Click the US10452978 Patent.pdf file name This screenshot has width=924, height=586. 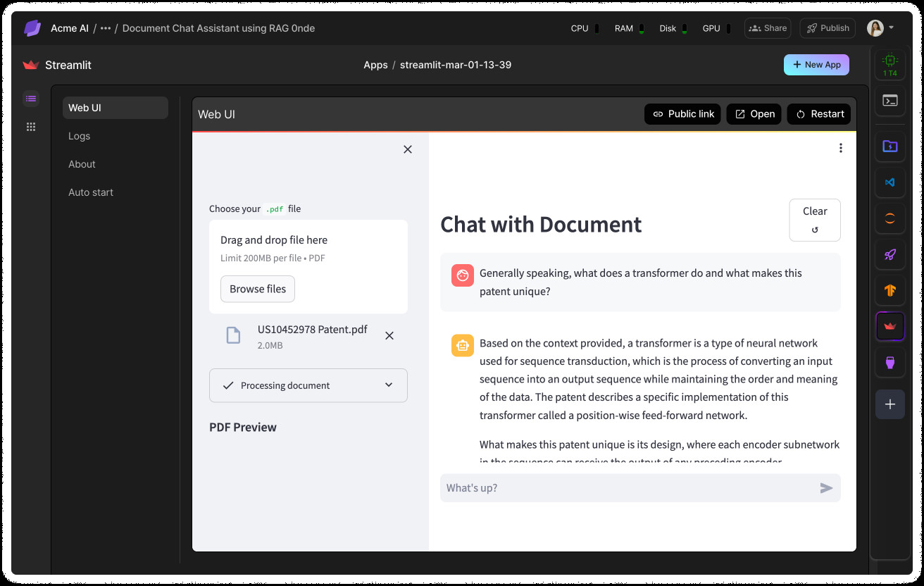click(x=313, y=329)
